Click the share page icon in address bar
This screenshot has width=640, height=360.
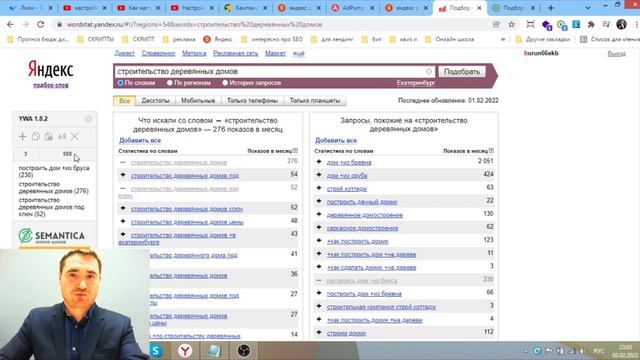(496, 24)
